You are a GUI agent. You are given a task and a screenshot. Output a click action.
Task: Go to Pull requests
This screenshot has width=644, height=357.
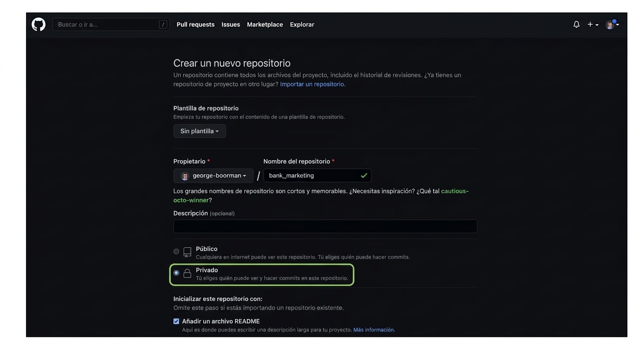[x=195, y=25]
